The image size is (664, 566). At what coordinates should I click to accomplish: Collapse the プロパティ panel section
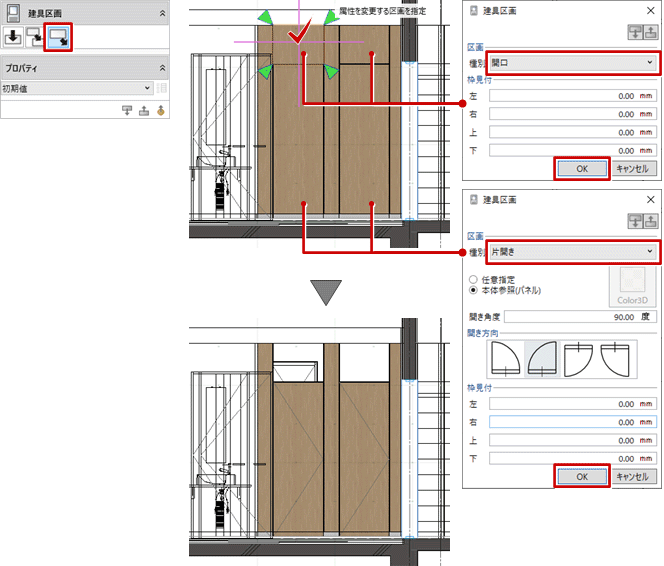[162, 67]
